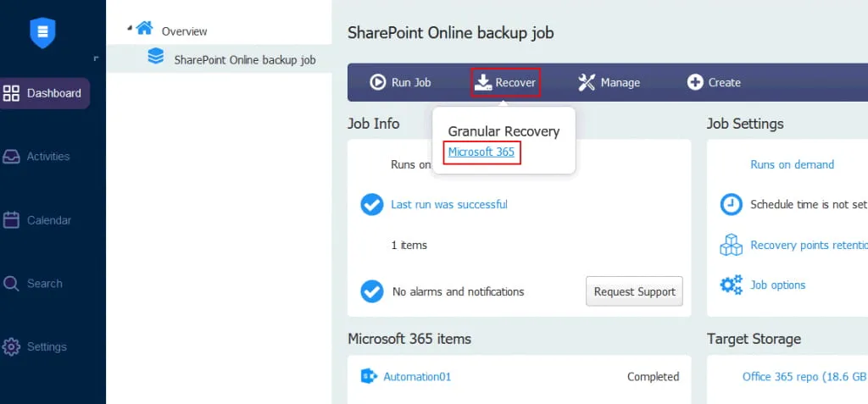This screenshot has width=868, height=404.
Task: Open the Activities inbox icon
Action: pyautogui.click(x=12, y=157)
